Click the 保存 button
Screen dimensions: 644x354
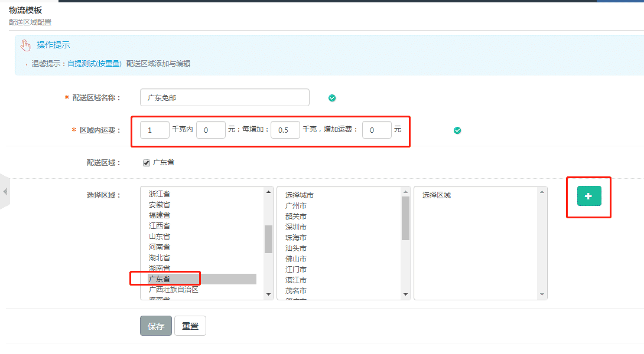(x=156, y=326)
